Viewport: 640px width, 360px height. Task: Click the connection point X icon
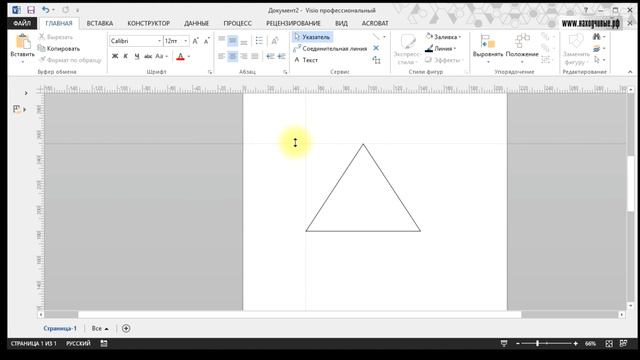click(376, 48)
